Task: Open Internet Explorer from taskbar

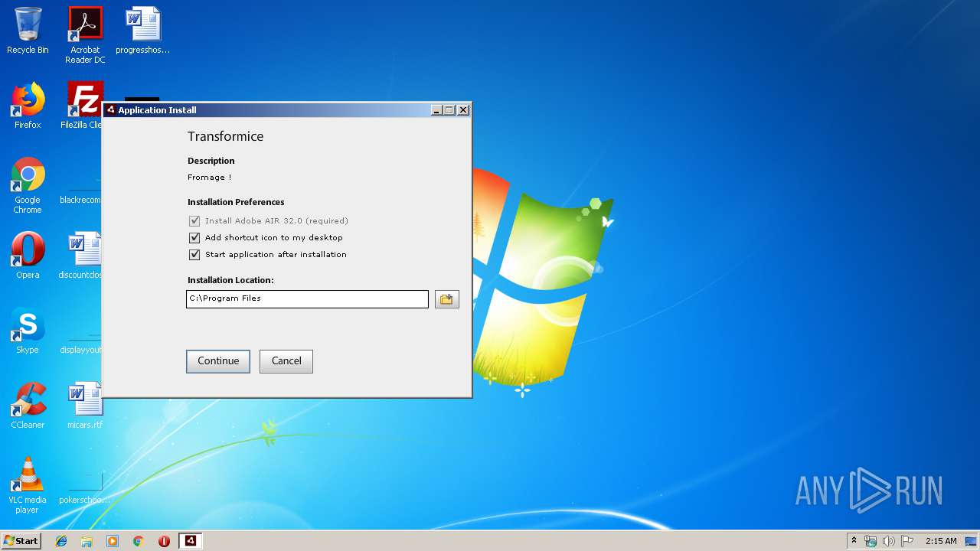Action: [61, 541]
